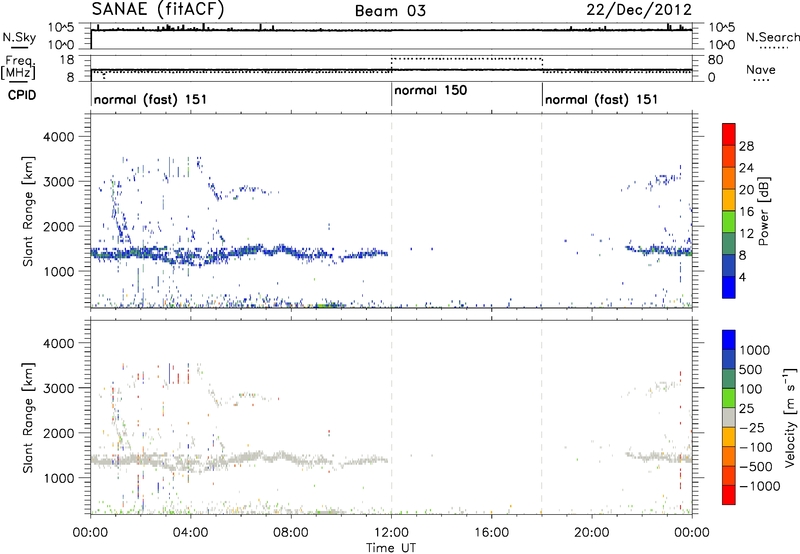Pick the gray -25 to 25 Velocity segment
Screen dimensions: 800x554
point(729,417)
